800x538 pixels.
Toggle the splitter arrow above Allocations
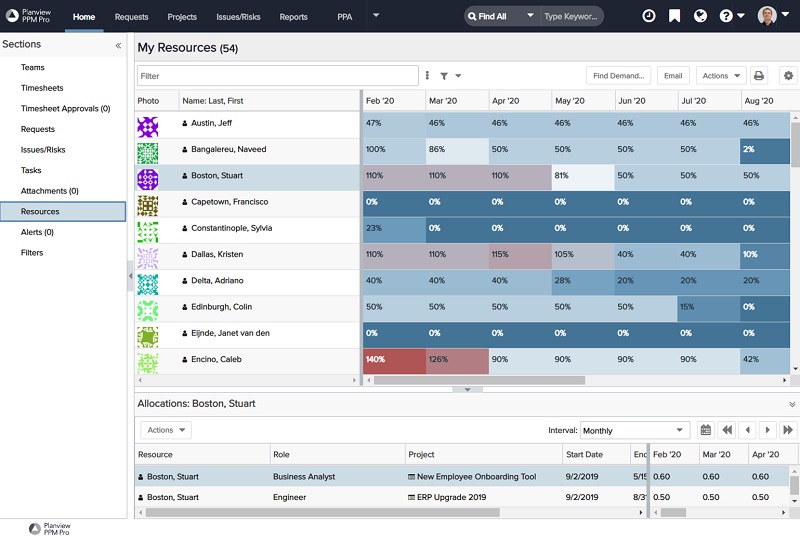[x=467, y=389]
